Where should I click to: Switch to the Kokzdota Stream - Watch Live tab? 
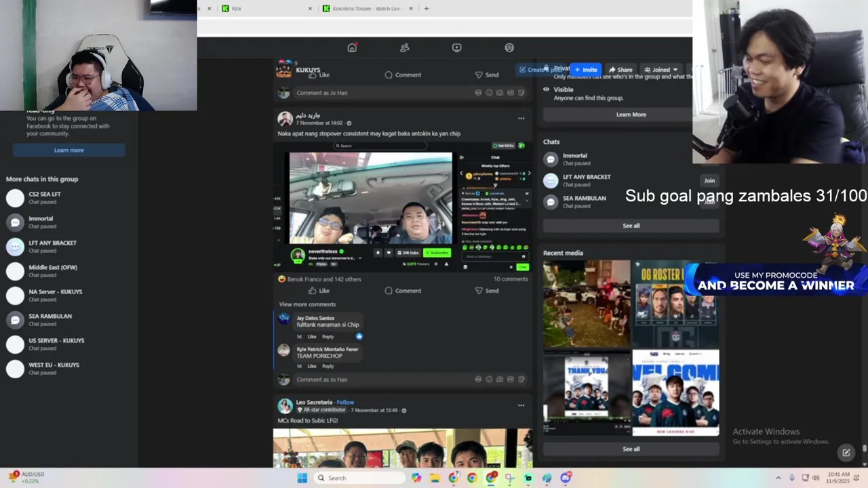367,9
